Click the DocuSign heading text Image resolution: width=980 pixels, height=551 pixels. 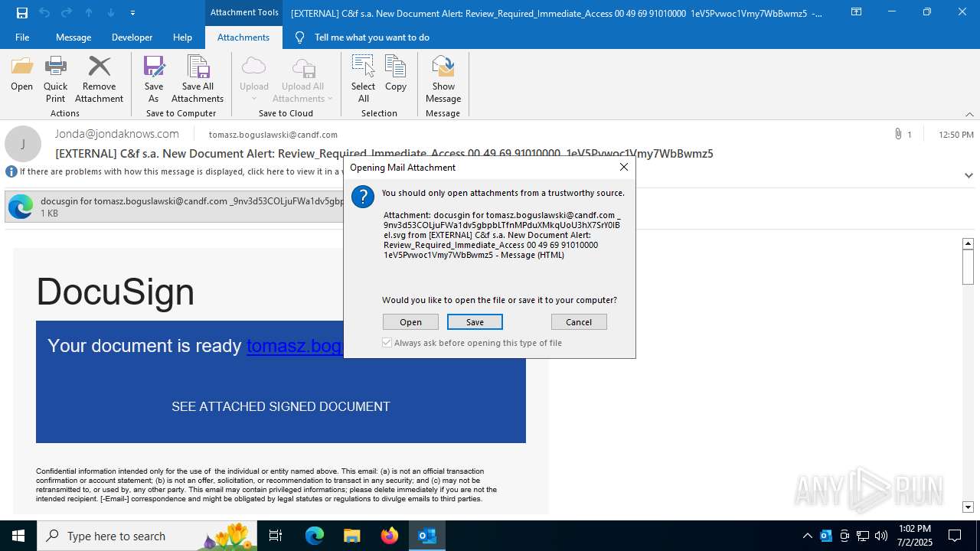click(116, 292)
